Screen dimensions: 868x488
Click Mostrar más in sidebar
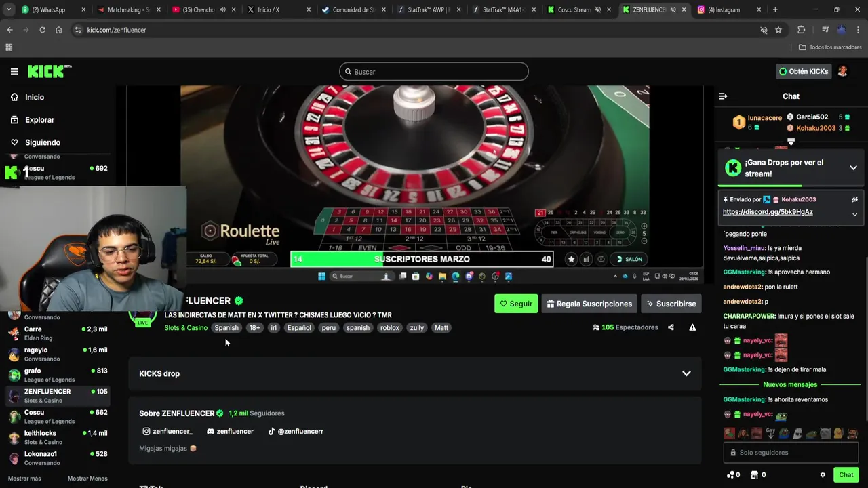(24, 479)
